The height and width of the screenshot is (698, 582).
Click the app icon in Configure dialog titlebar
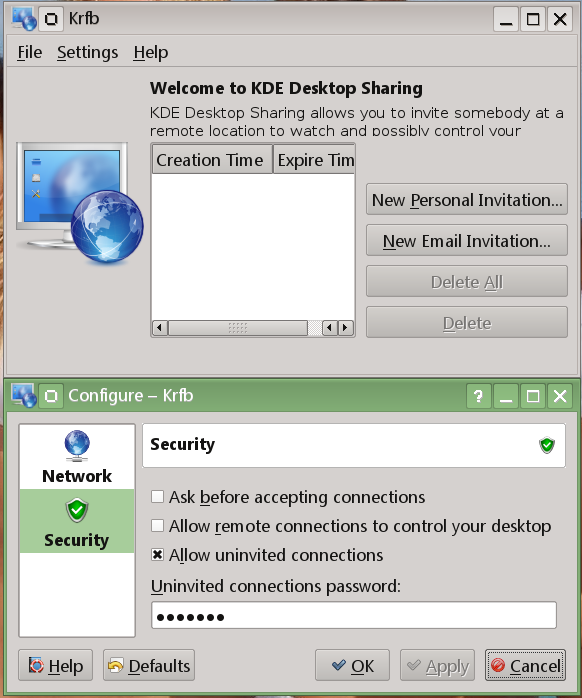(x=24, y=396)
